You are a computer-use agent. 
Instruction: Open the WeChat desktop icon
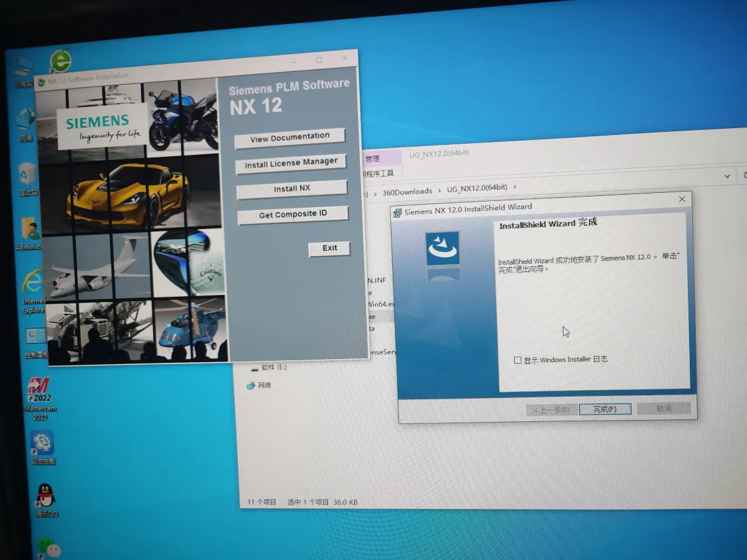(50, 548)
